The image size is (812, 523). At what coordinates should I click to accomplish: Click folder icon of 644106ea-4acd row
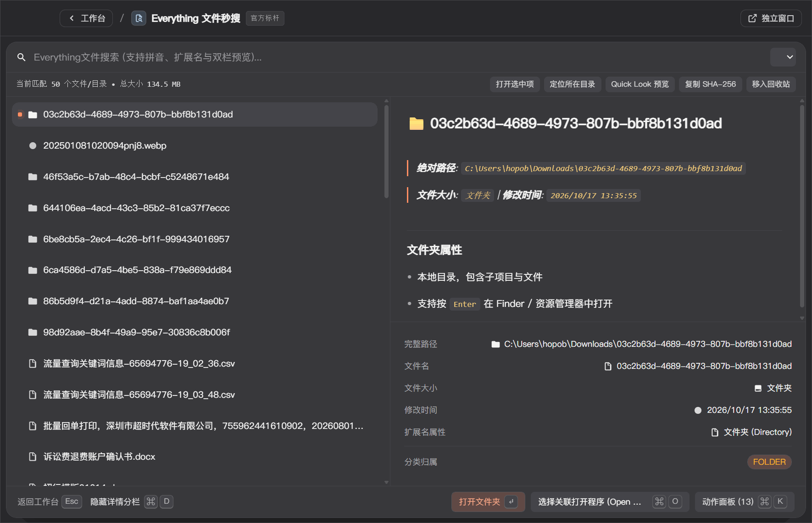tap(33, 208)
